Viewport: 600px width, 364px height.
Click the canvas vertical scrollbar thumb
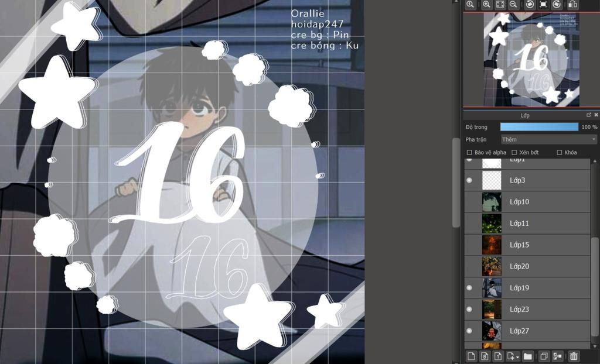[x=456, y=183]
